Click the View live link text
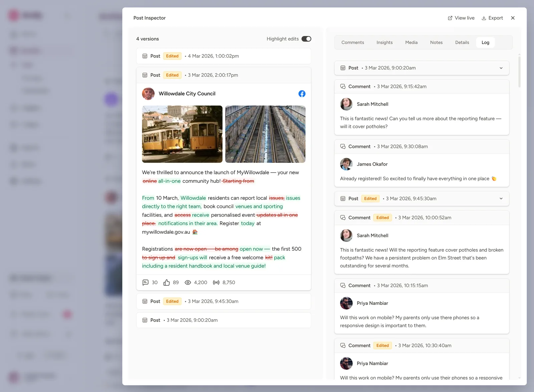Viewport: 534px width, 392px height. 465,18
